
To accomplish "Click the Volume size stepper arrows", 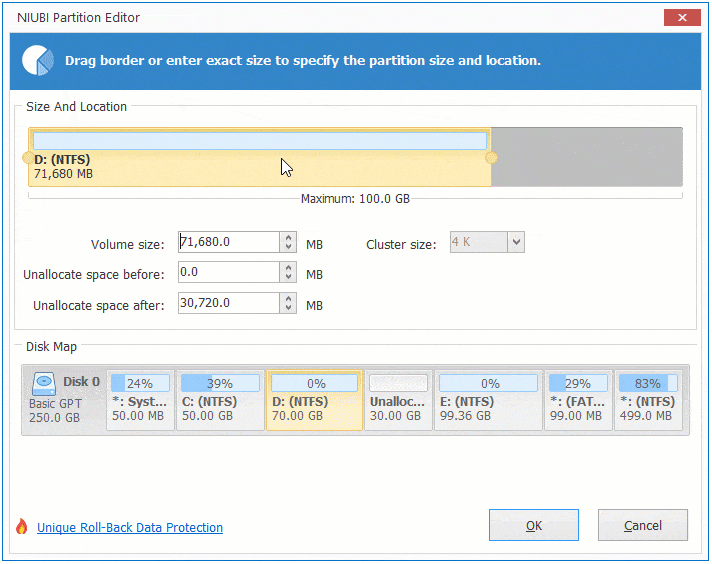I will click(x=289, y=242).
